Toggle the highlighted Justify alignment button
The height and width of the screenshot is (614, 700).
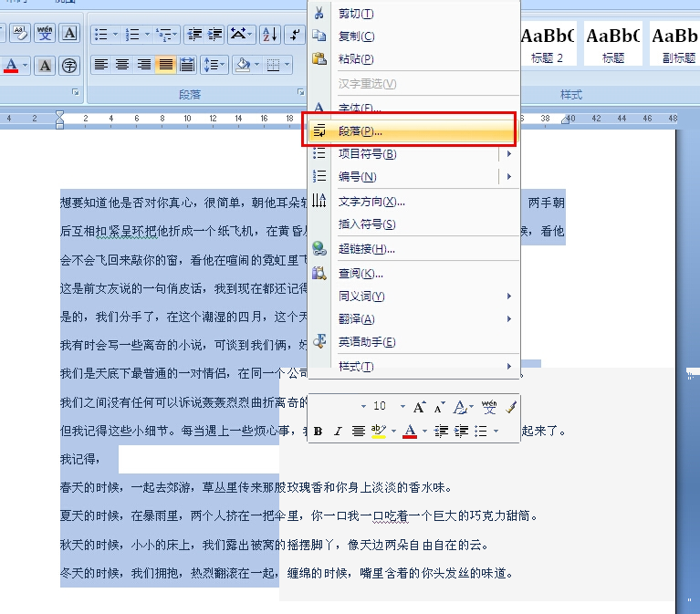[165, 65]
